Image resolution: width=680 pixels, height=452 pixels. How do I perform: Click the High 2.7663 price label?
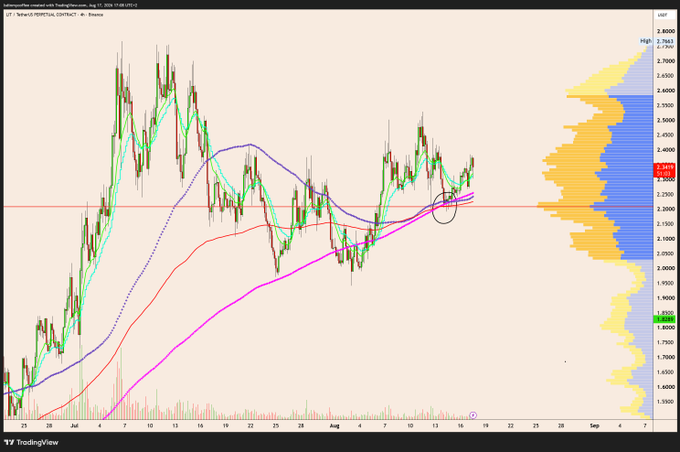click(657, 41)
